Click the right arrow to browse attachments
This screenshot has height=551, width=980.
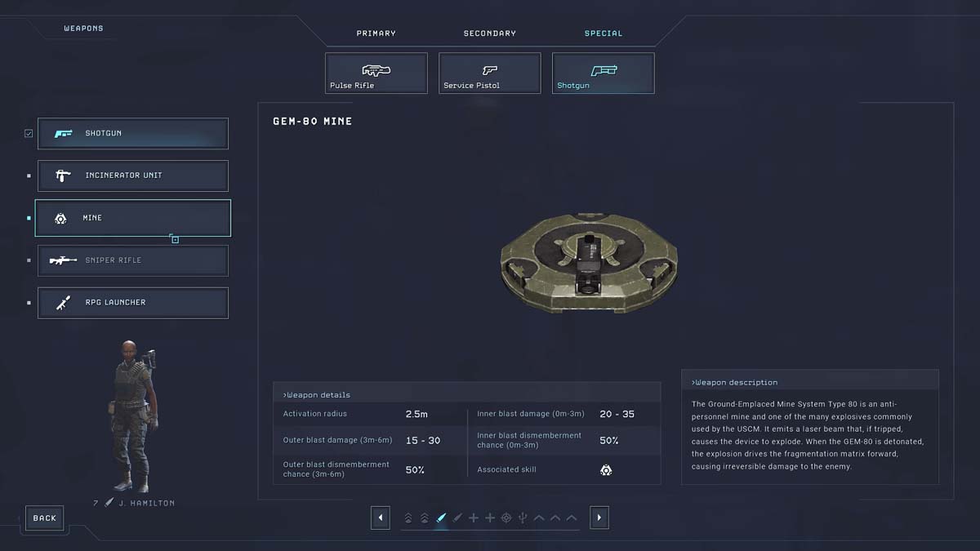(599, 517)
